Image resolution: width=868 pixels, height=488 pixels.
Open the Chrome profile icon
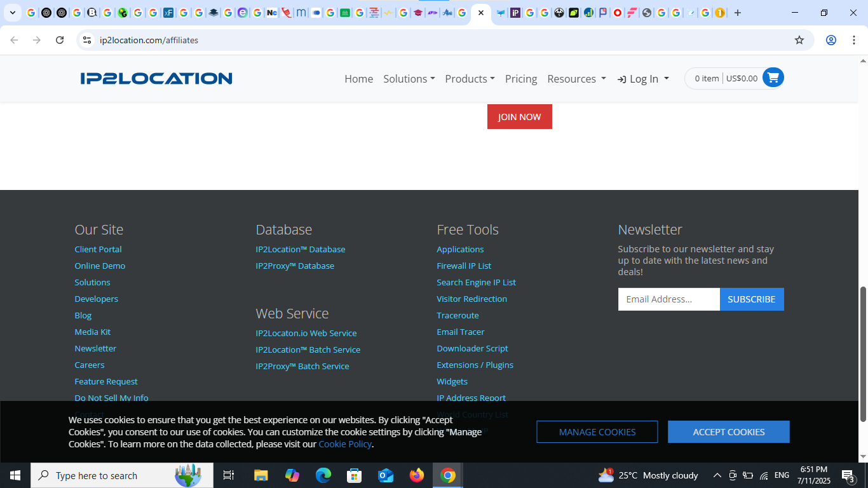(831, 40)
